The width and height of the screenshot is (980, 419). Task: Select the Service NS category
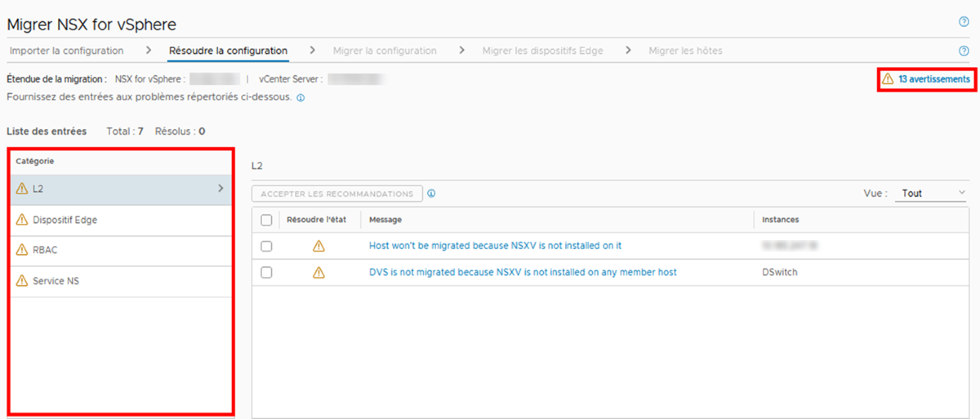121,281
